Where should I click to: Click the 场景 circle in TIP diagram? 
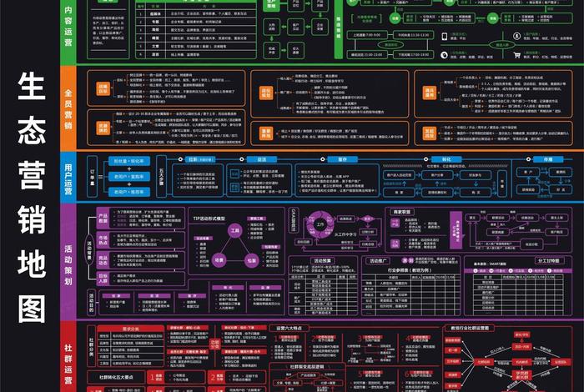(218, 260)
